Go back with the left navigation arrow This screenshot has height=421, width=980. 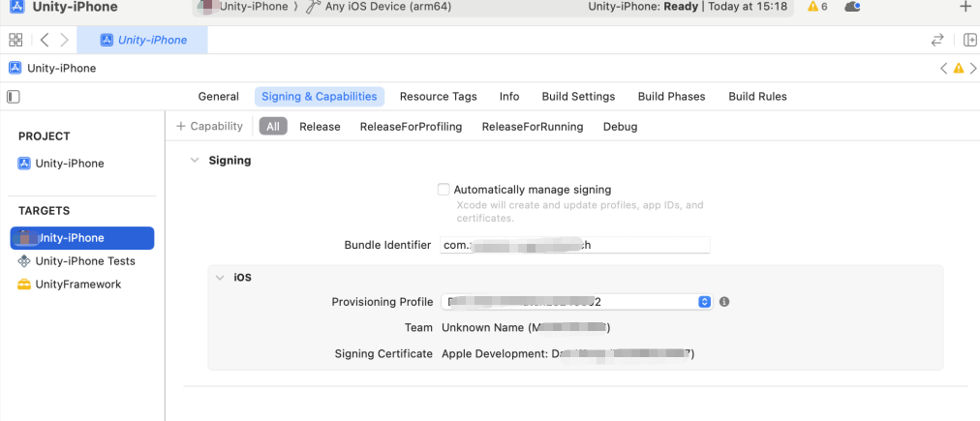point(45,40)
